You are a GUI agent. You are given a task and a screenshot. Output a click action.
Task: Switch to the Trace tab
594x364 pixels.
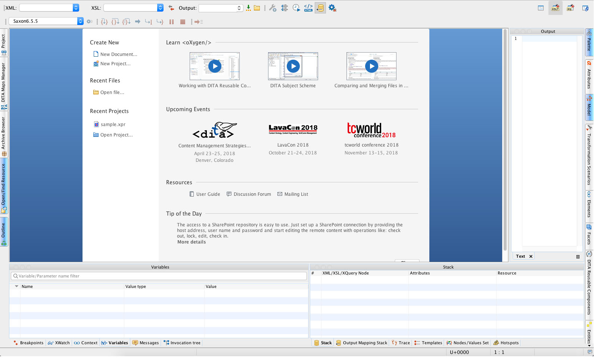pyautogui.click(x=401, y=343)
